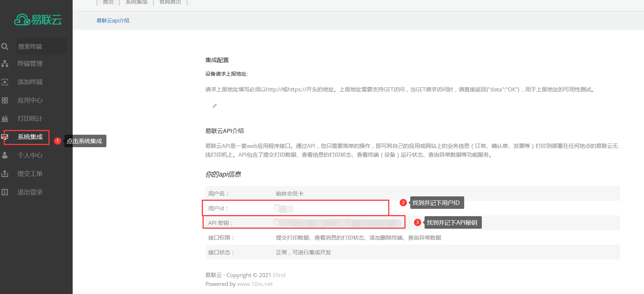
Task: Open the www.10ss.net footer link
Action: coord(255,284)
